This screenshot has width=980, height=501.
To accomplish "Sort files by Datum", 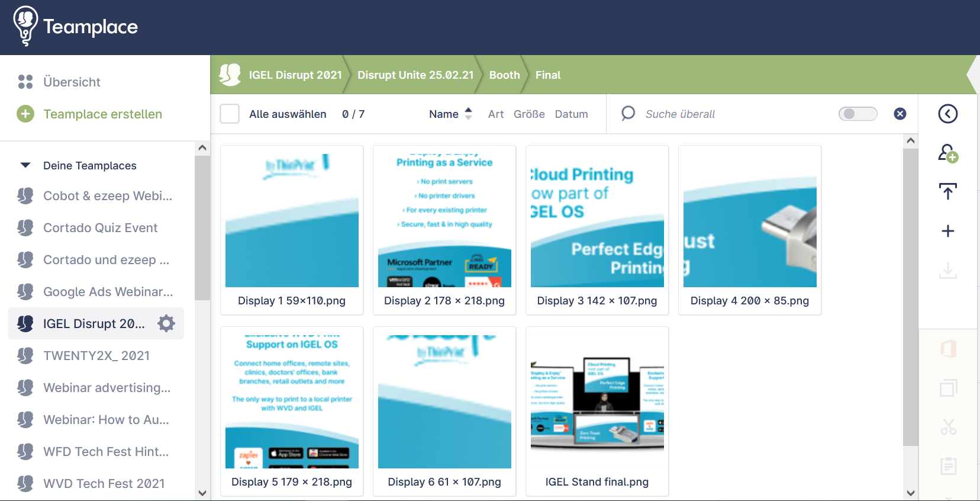I will pyautogui.click(x=572, y=114).
